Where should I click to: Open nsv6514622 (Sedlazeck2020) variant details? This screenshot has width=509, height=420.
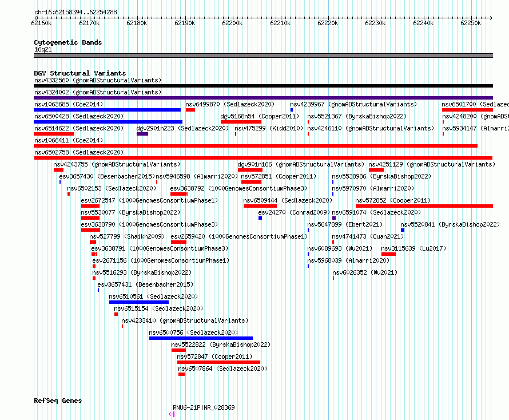[x=79, y=128]
